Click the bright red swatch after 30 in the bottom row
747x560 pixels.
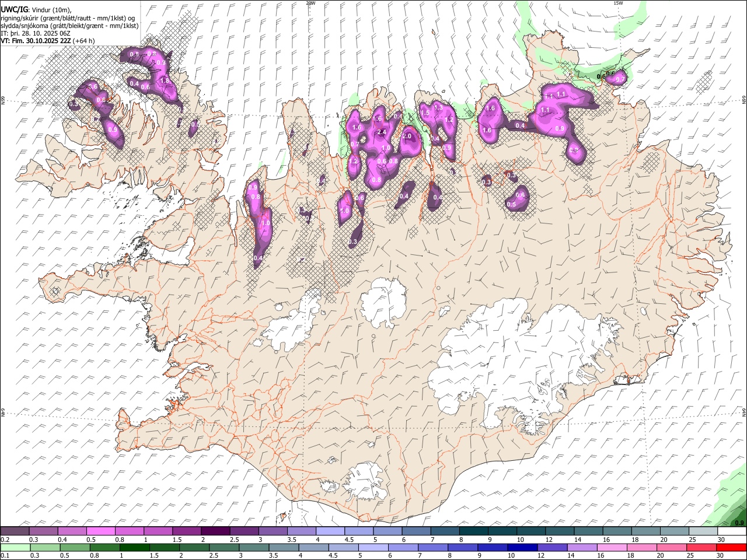point(731,547)
